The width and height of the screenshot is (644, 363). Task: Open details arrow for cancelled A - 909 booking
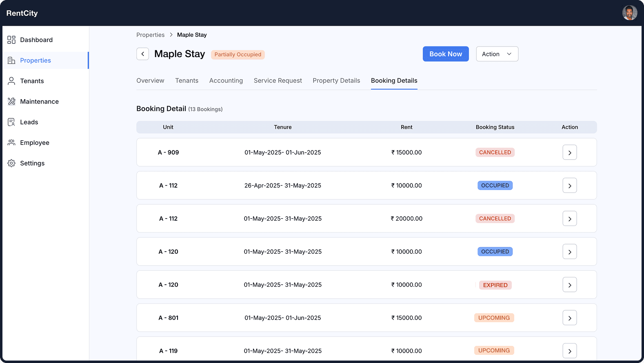coord(569,153)
